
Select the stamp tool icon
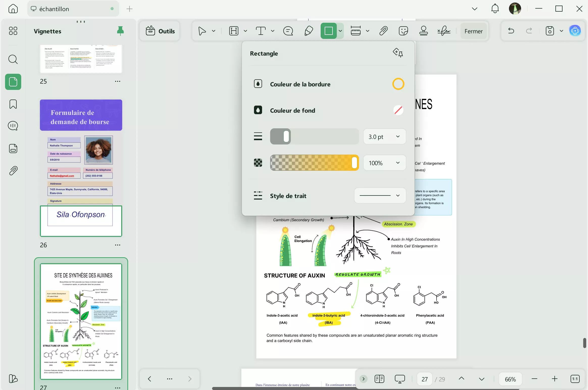click(x=423, y=31)
